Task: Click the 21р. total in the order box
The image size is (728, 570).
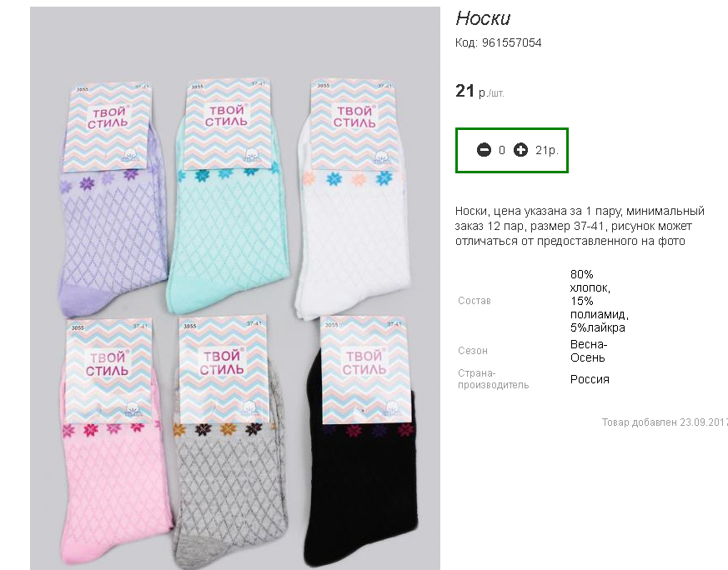Action: pyautogui.click(x=546, y=150)
